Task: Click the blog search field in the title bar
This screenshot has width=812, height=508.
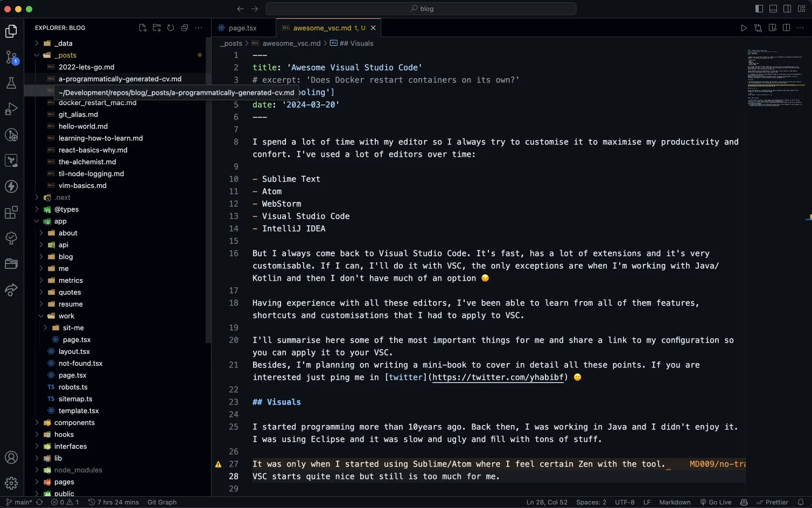Action: [x=421, y=9]
